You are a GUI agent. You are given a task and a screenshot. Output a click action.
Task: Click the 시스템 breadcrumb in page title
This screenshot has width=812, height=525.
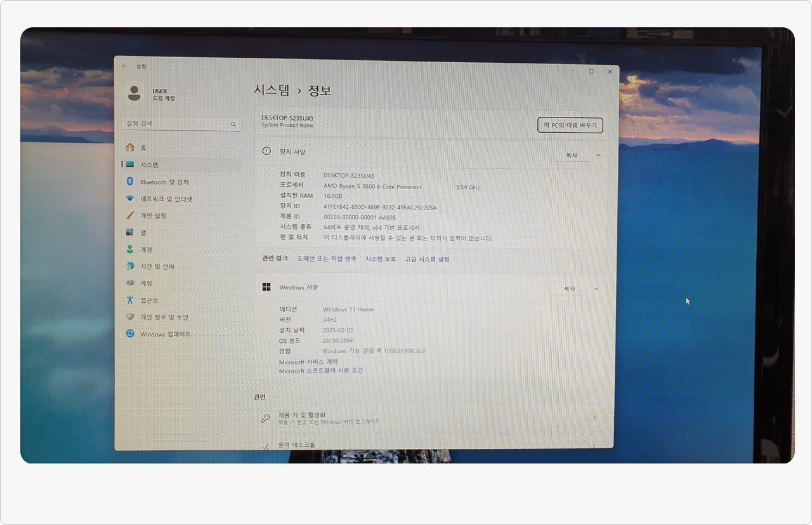[272, 90]
